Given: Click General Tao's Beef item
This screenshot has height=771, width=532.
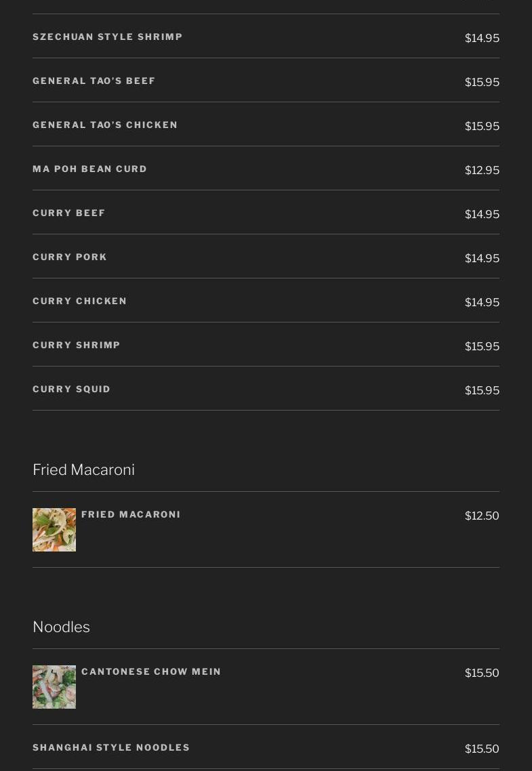Looking at the screenshot, I should (94, 81).
